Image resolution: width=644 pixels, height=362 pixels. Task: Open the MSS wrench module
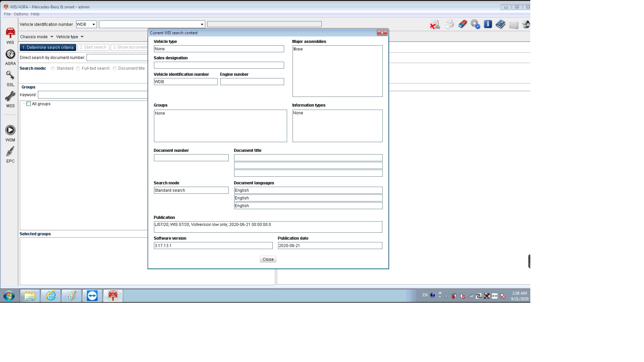10,96
